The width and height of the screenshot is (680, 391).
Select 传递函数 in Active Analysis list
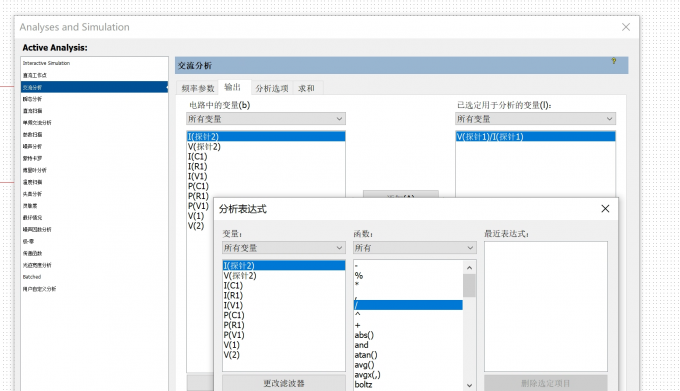[x=94, y=253]
